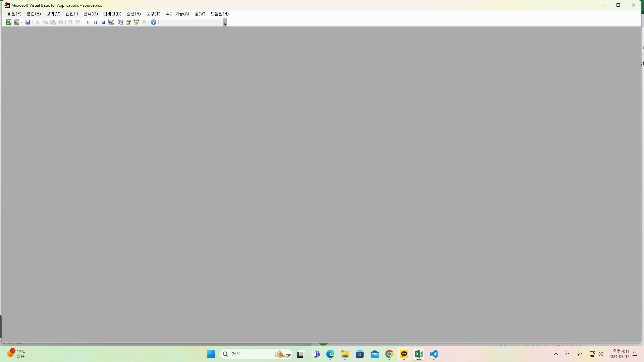The width and height of the screenshot is (644, 362).
Task: Open File Explorer from the taskbar
Action: click(x=345, y=354)
